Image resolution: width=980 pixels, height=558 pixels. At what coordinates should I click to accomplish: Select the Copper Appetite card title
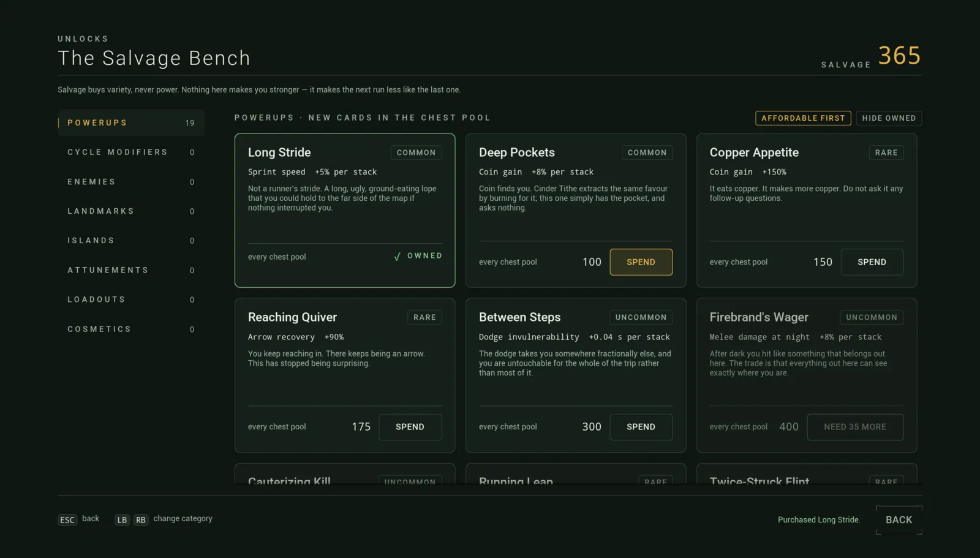tap(754, 153)
